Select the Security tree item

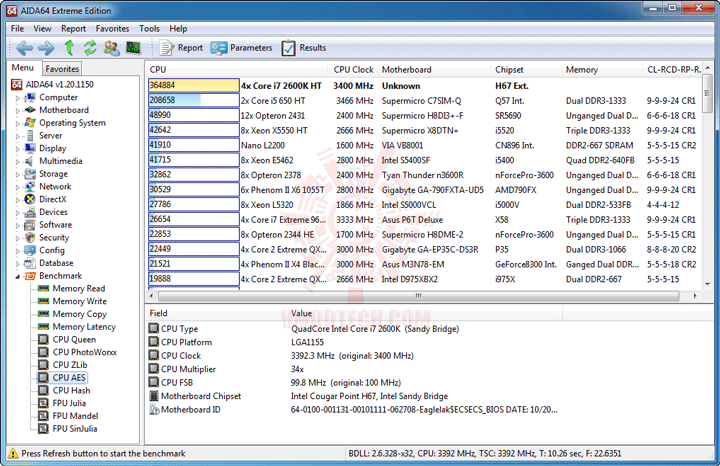pos(54,237)
